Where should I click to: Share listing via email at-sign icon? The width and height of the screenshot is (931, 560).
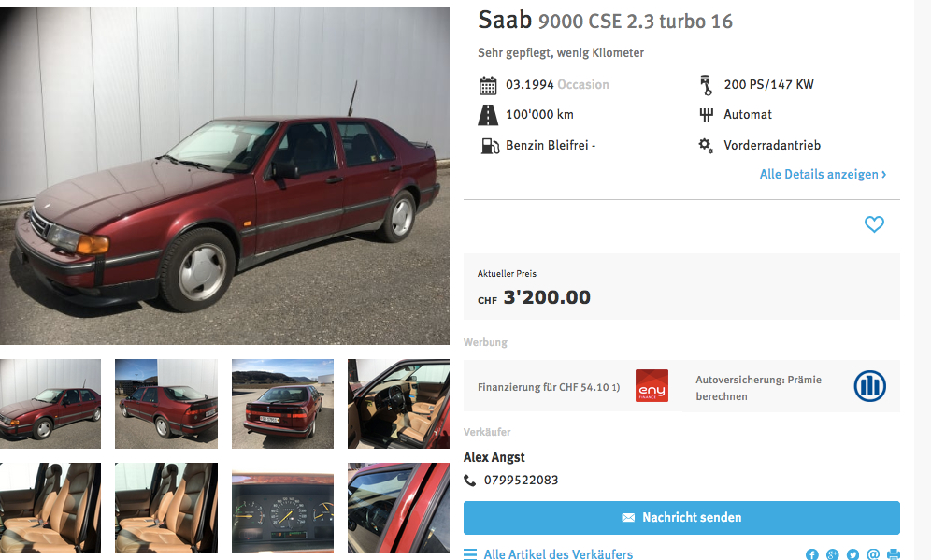tap(873, 554)
